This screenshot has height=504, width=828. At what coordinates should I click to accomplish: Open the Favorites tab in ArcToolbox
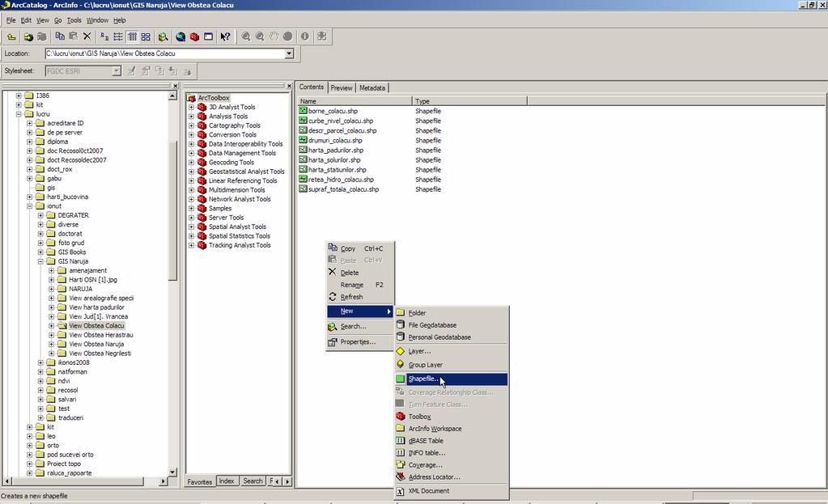coord(200,482)
